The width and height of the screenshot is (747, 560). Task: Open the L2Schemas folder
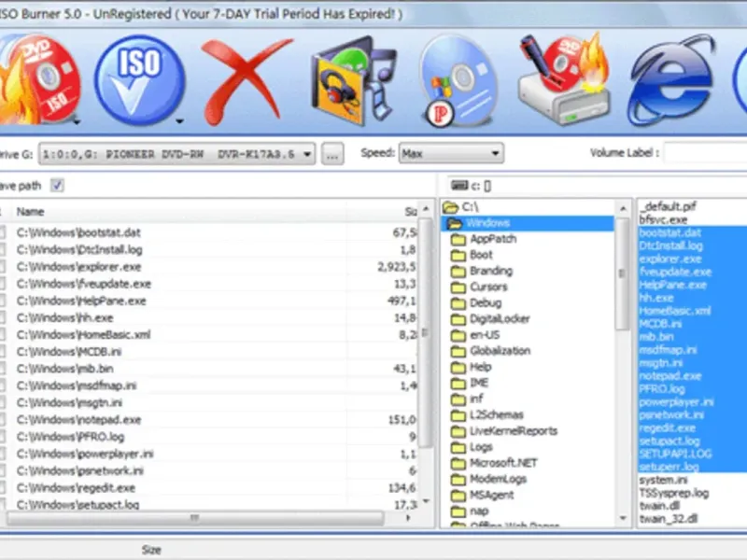point(487,415)
